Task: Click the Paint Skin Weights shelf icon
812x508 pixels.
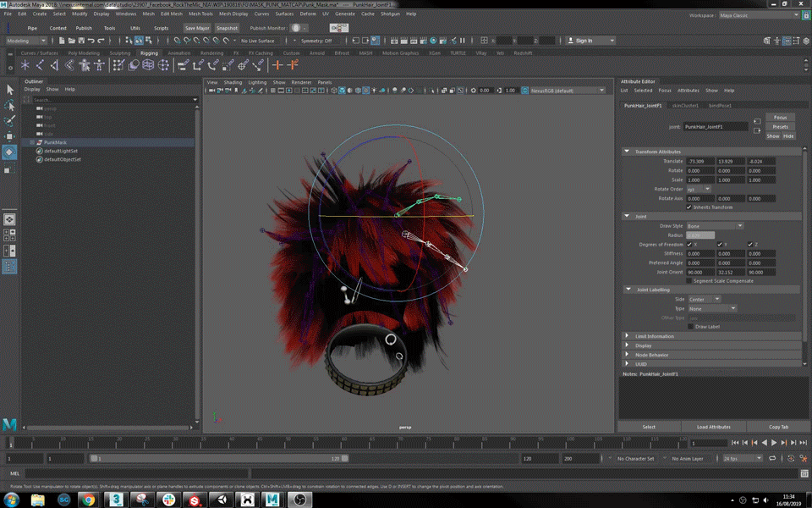Action: [x=118, y=65]
